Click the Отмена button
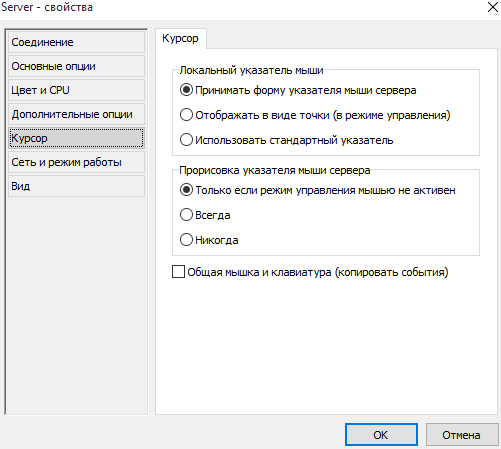Screen dimensions: 501x449 [x=461, y=434]
